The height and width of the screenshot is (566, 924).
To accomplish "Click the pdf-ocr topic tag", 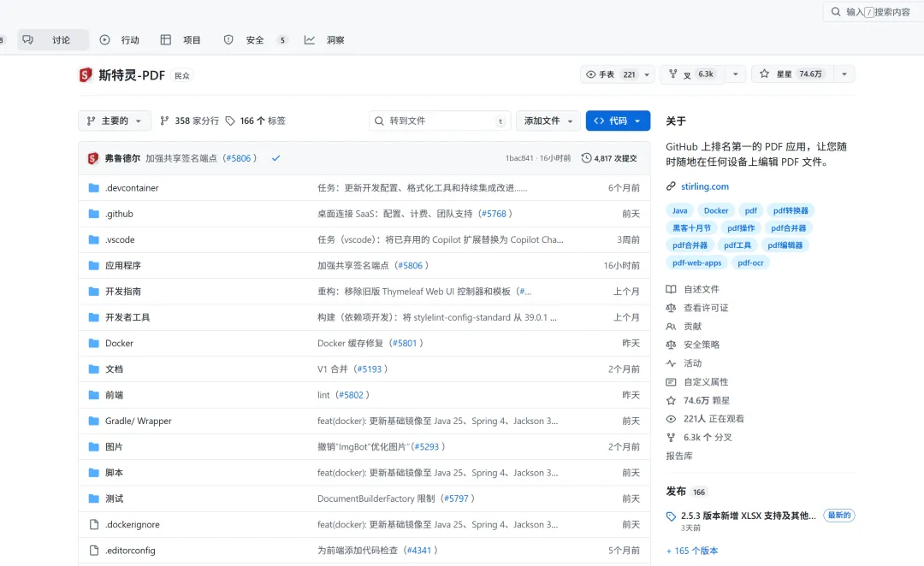I will pyautogui.click(x=750, y=262).
